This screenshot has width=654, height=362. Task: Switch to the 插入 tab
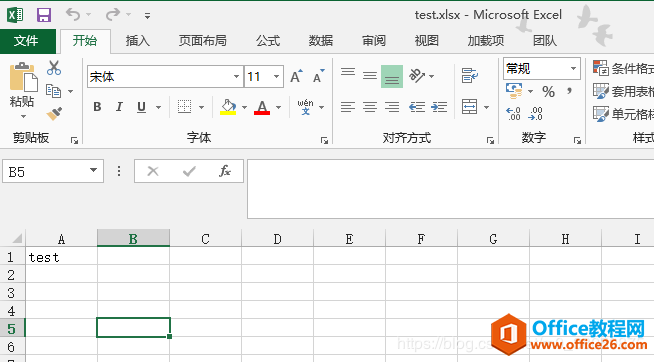[138, 41]
